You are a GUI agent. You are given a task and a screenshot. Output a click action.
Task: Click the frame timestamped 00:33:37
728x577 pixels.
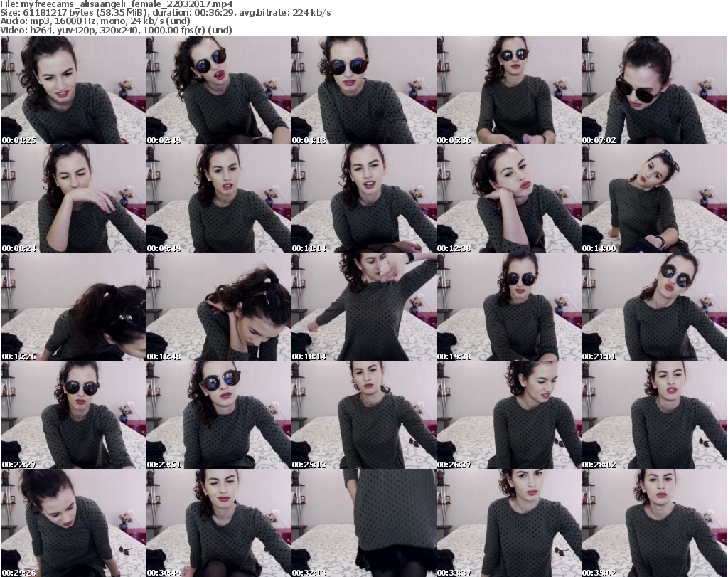[509, 523]
